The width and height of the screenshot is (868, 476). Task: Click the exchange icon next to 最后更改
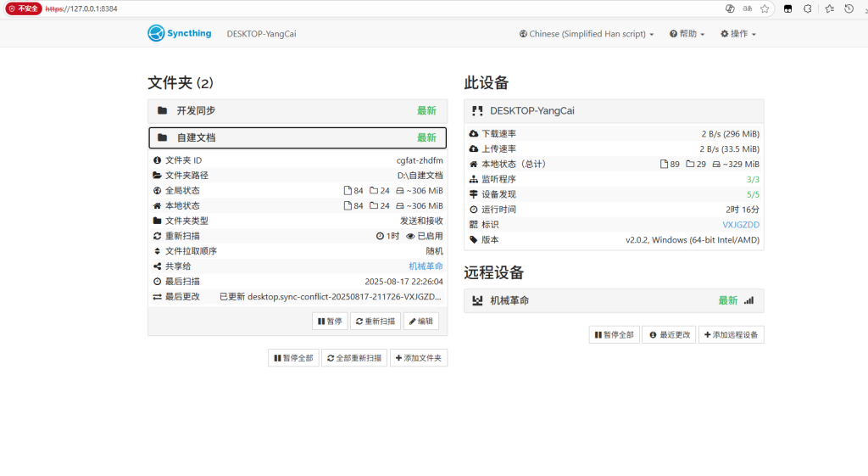[157, 296]
